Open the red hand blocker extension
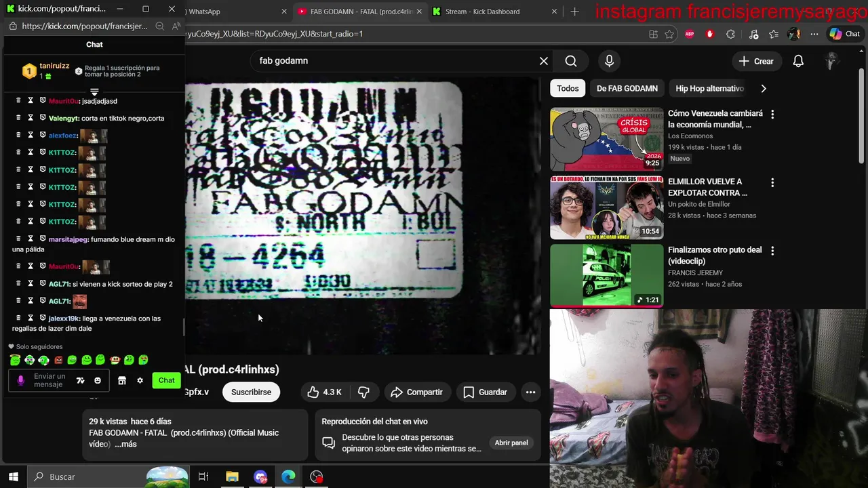 point(710,34)
